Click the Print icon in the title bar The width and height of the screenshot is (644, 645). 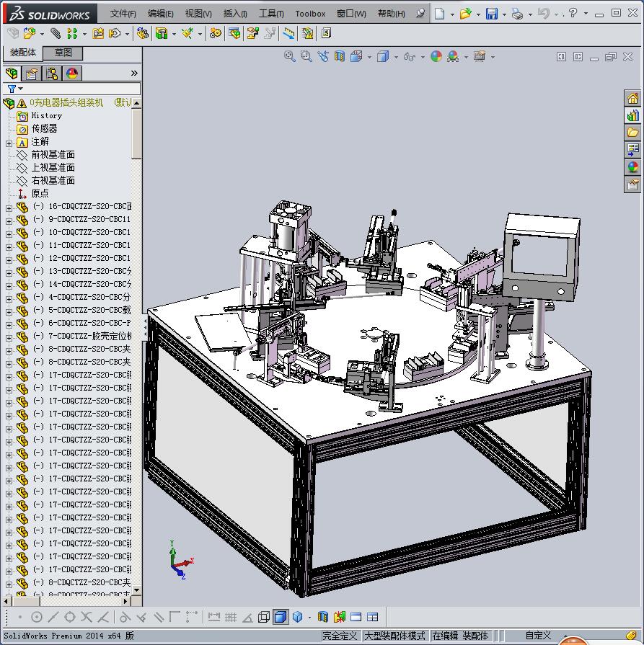517,14
